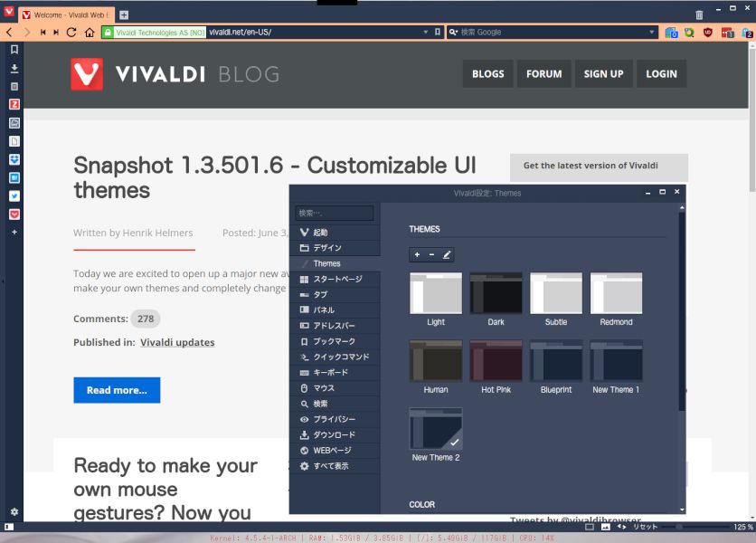
Task: Open the すべて表示 settings entry
Action: click(x=335, y=466)
